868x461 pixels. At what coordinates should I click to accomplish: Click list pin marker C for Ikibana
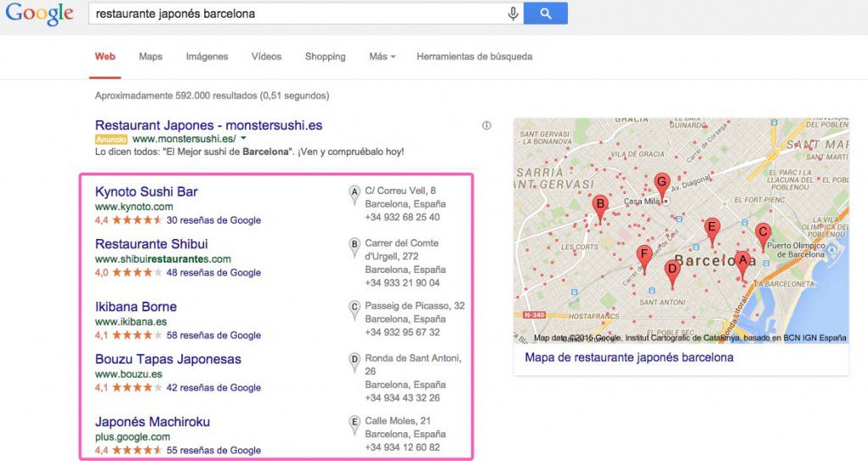tap(354, 310)
